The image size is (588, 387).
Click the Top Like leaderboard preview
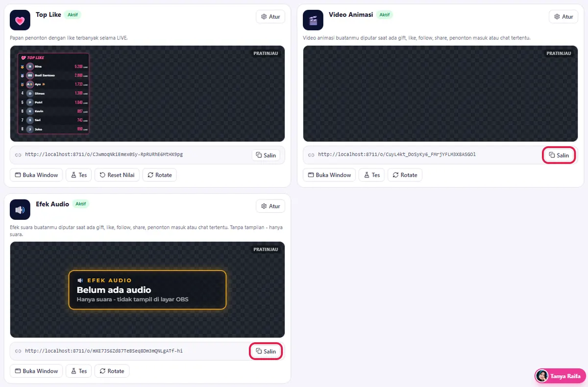(x=147, y=94)
